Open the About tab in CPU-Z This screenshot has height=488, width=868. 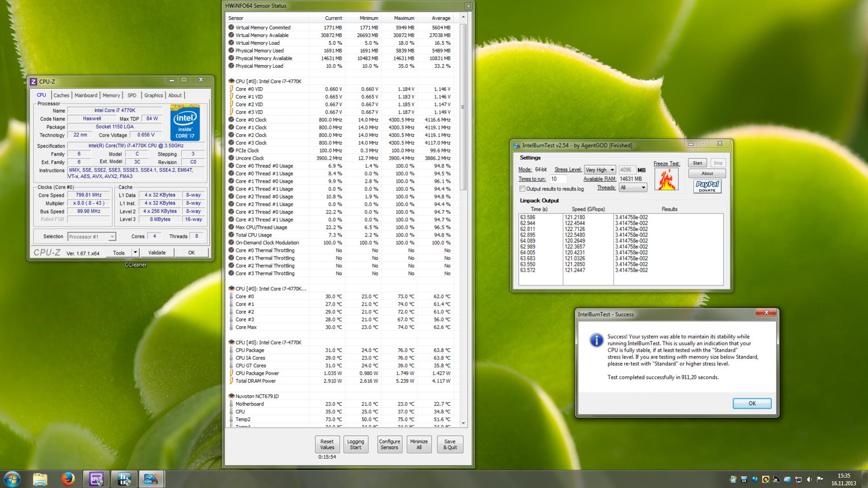175,95
